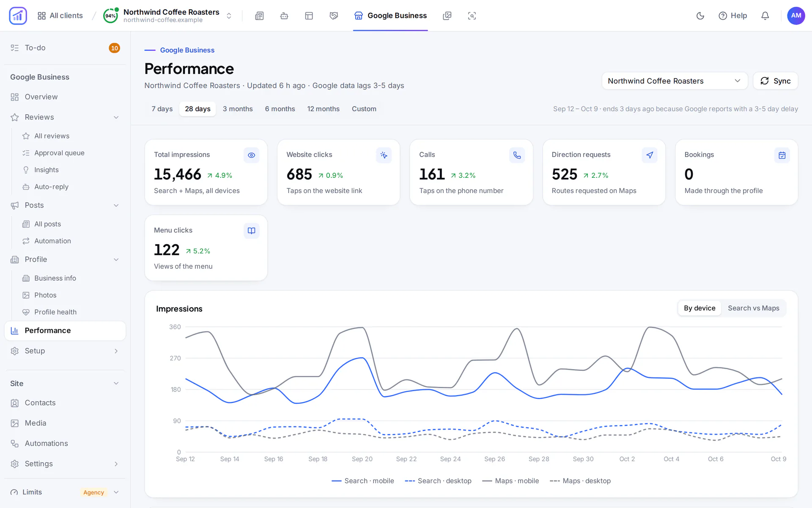Switch chart to Search vs Maps view
Viewport: 812px width, 508px height.
(x=753, y=308)
